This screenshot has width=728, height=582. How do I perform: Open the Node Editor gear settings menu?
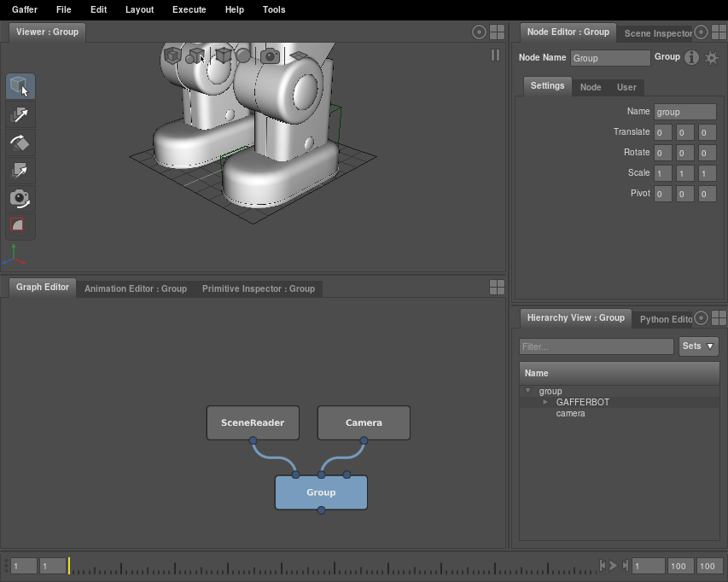point(711,58)
